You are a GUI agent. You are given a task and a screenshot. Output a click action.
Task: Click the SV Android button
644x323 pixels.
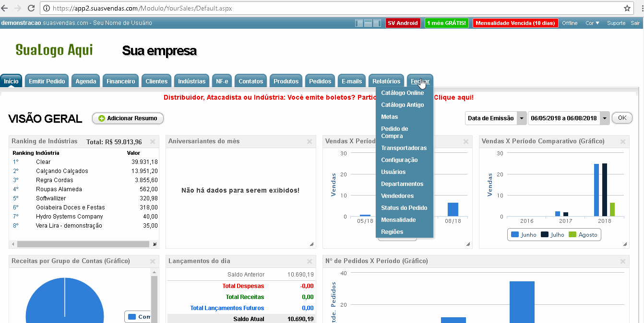click(403, 23)
